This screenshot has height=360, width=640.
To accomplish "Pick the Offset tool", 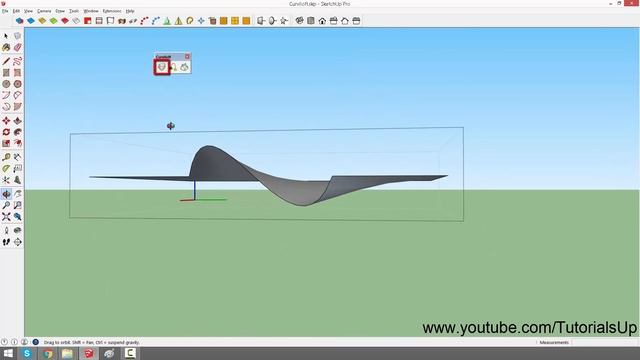I will [x=17, y=143].
